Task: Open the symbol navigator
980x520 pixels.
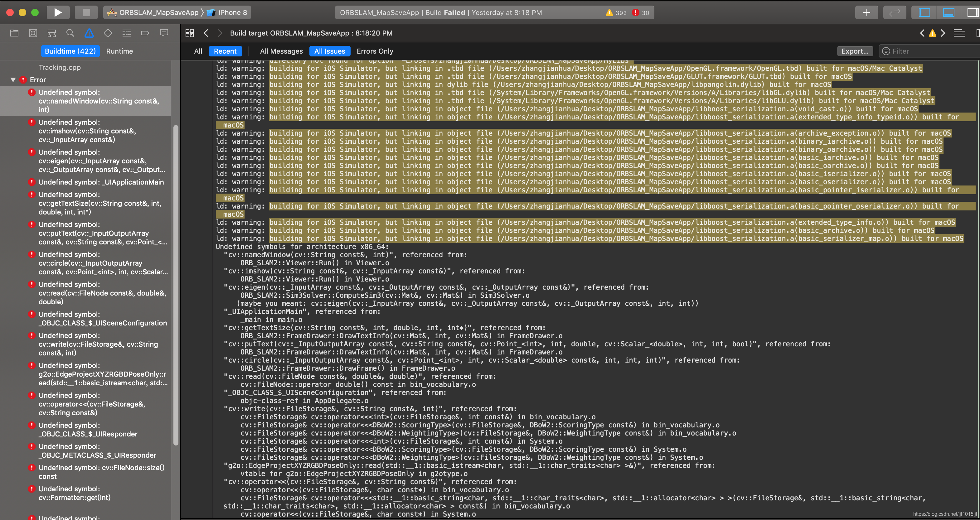Action: point(52,33)
